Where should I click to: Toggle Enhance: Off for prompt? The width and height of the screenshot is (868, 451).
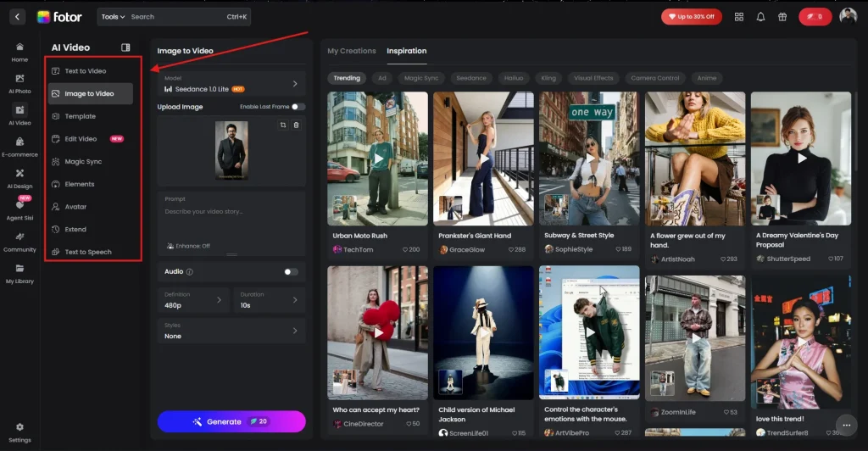pos(188,246)
